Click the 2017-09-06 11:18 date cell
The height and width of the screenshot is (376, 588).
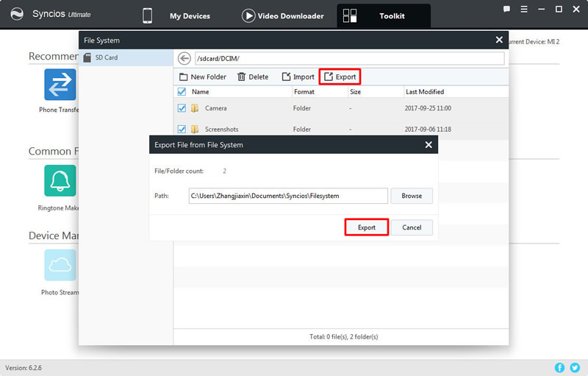(x=428, y=129)
